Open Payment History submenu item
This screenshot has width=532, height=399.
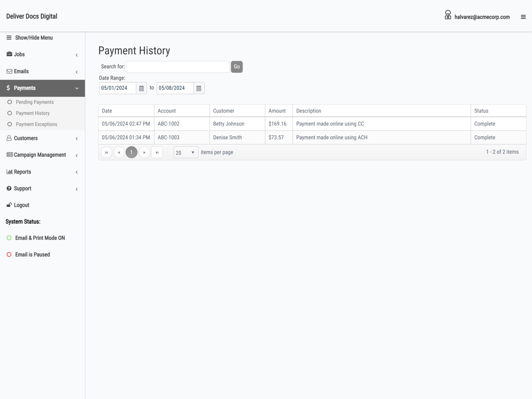point(33,113)
